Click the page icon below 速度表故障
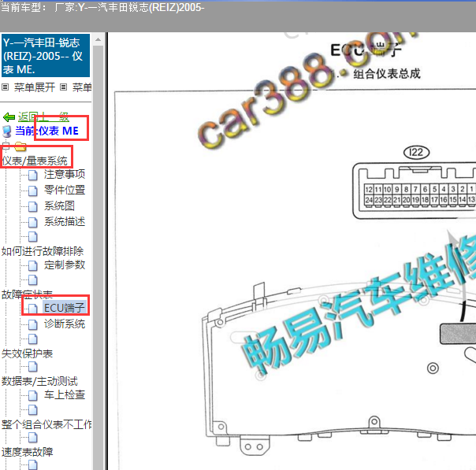Screen dimensions: 476x470 33,464
